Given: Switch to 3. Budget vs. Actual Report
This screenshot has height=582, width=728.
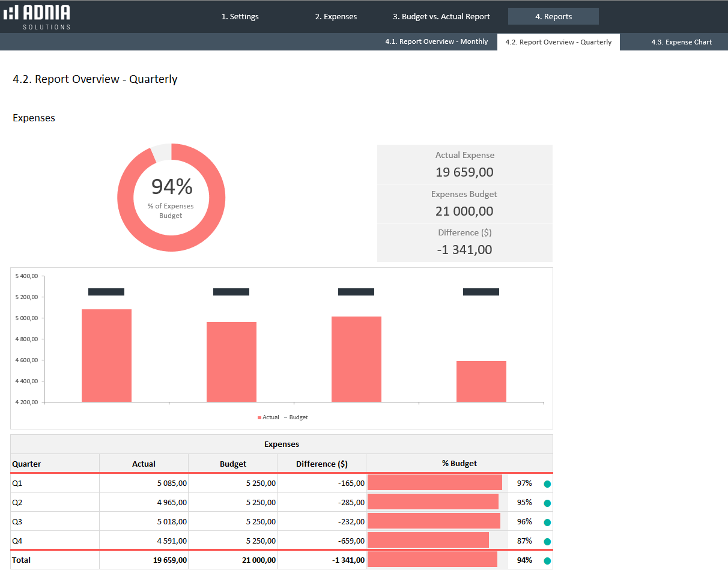Looking at the screenshot, I should click(441, 17).
